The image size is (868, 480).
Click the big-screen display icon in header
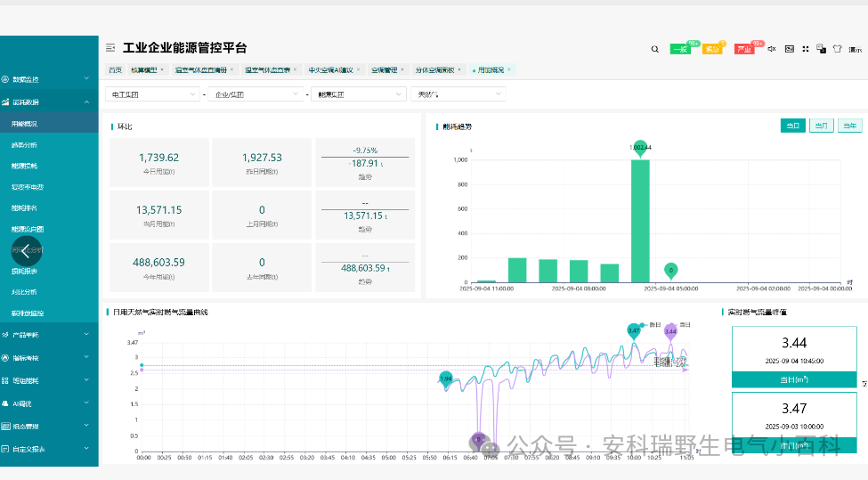click(790, 49)
